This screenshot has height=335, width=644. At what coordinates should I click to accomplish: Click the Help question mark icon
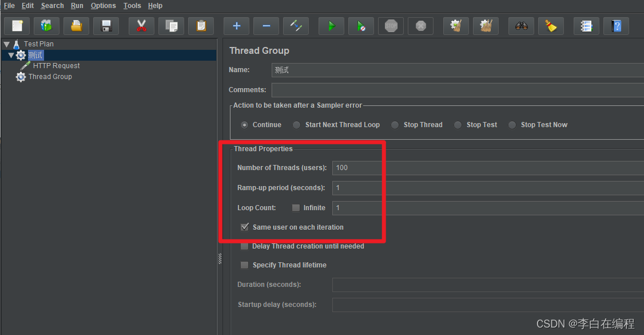click(616, 26)
